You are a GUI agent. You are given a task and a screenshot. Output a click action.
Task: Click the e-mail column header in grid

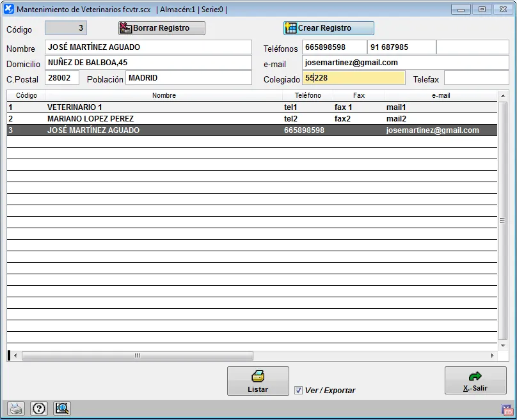point(441,95)
